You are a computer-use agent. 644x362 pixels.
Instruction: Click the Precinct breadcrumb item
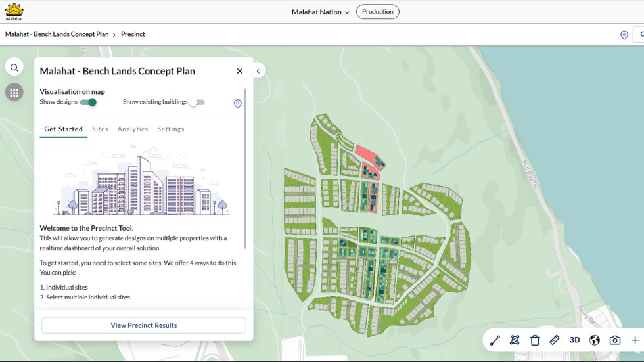click(133, 34)
